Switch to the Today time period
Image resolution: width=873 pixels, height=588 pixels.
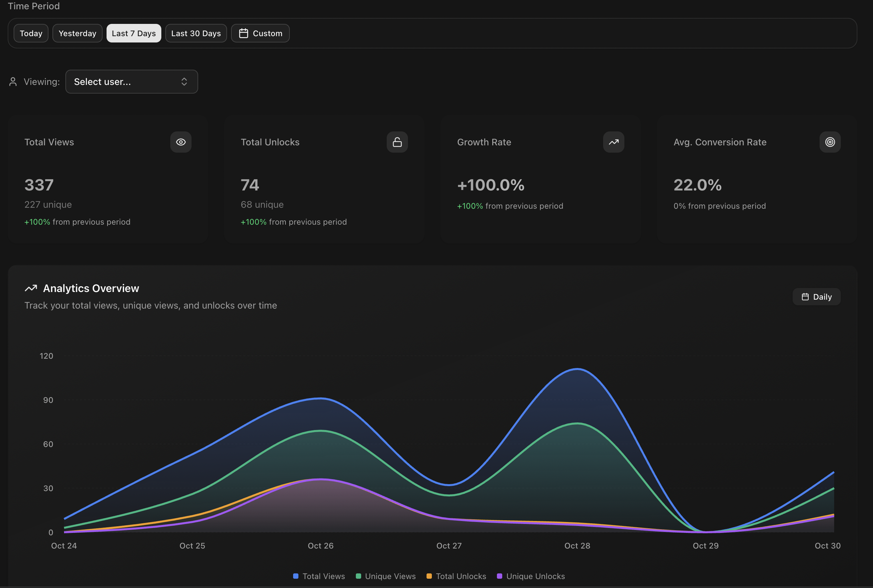click(x=31, y=33)
